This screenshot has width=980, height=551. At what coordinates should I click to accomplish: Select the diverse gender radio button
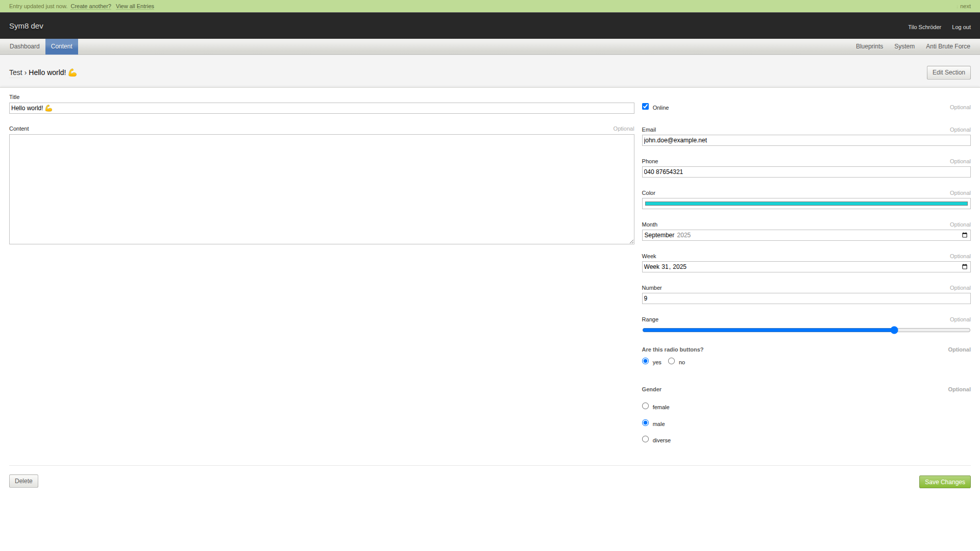[x=645, y=439]
